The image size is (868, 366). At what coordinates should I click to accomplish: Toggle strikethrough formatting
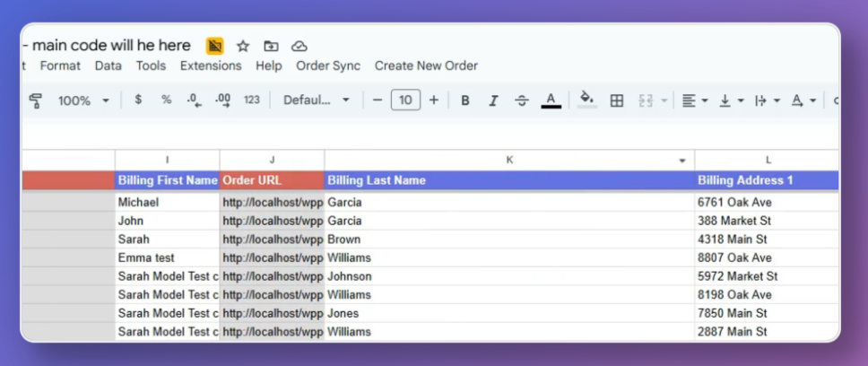click(522, 100)
